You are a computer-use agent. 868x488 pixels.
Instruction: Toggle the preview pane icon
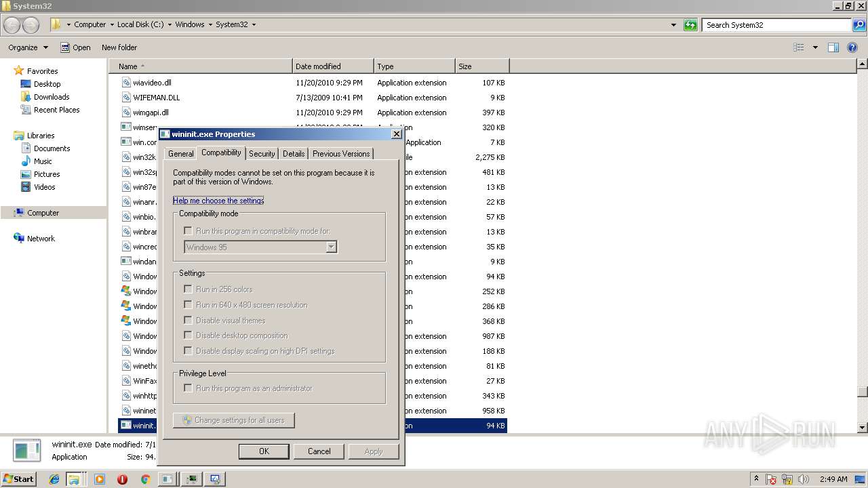(x=833, y=47)
